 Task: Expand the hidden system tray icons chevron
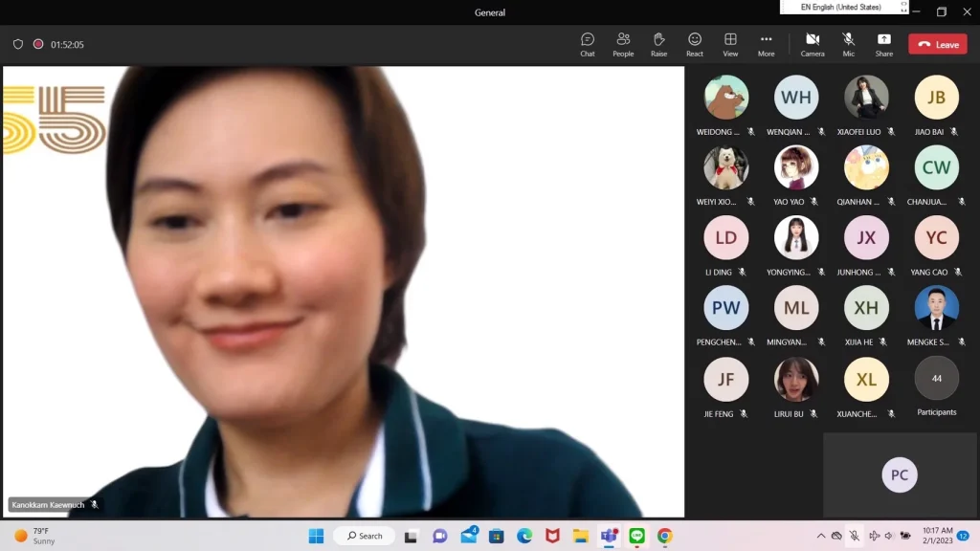point(820,536)
